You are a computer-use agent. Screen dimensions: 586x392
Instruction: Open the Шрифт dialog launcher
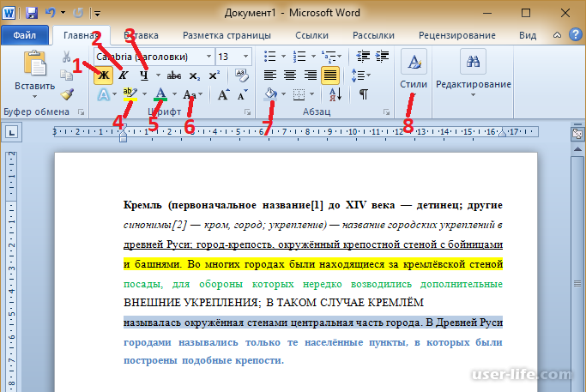(x=247, y=112)
